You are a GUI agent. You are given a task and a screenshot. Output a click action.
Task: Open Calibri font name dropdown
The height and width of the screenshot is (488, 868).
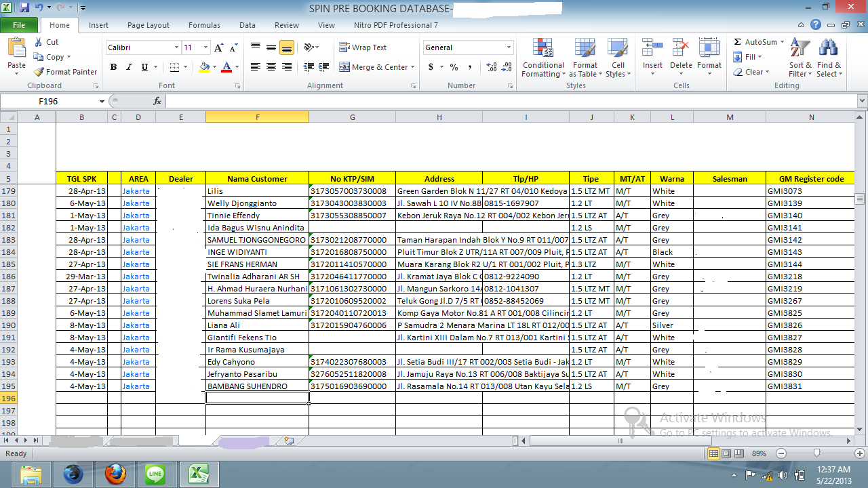176,47
